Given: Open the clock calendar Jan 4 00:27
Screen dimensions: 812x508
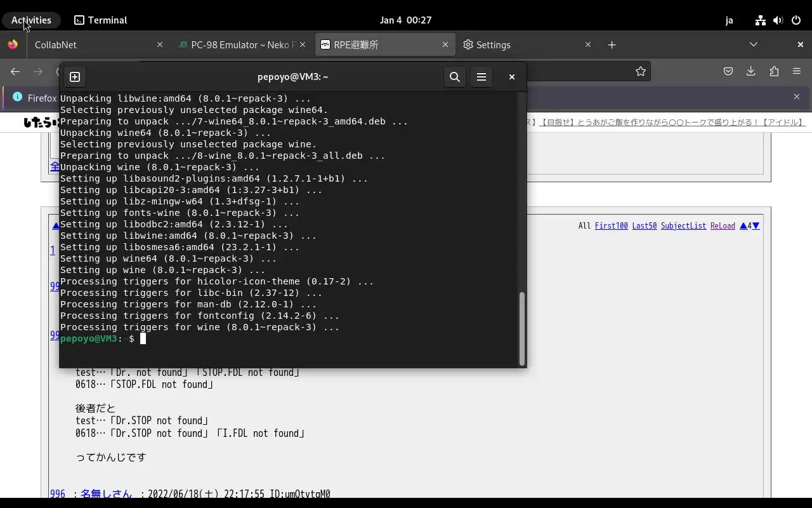Looking at the screenshot, I should (x=405, y=20).
